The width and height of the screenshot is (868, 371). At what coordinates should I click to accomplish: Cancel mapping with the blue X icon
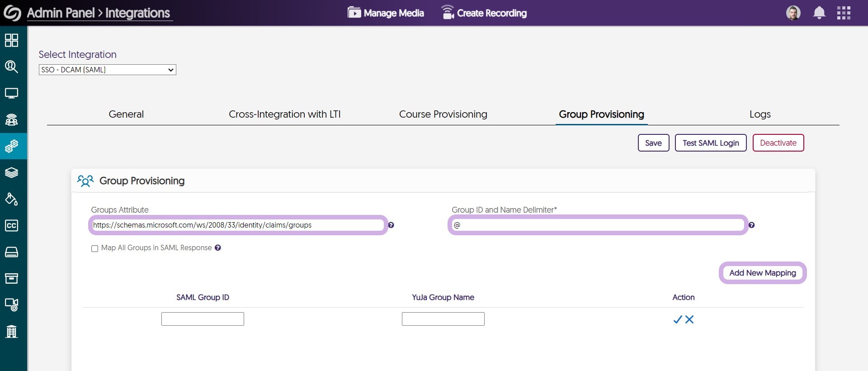point(689,319)
